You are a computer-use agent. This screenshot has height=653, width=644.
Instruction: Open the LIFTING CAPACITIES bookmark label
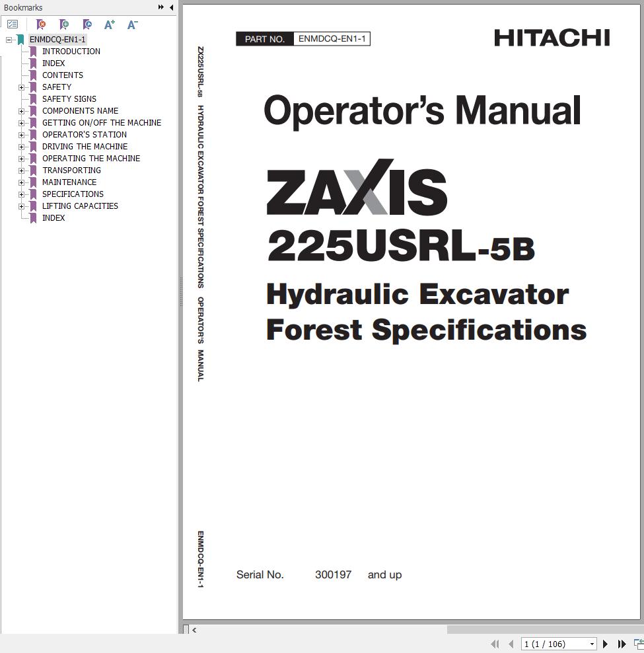pyautogui.click(x=80, y=206)
